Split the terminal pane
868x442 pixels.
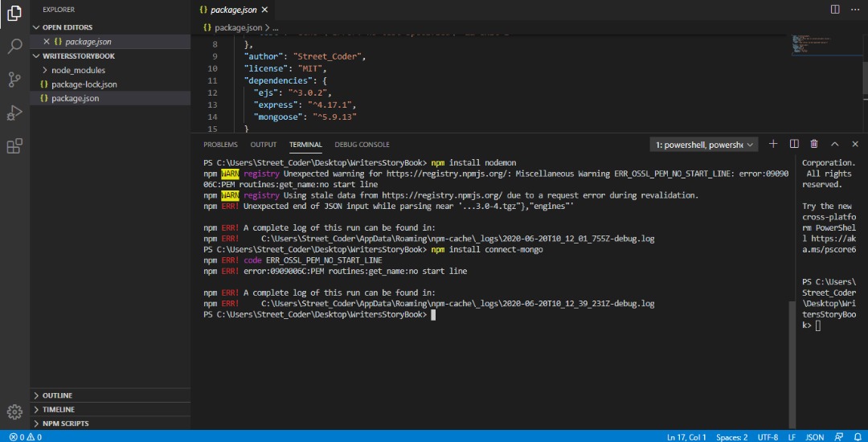click(x=794, y=144)
